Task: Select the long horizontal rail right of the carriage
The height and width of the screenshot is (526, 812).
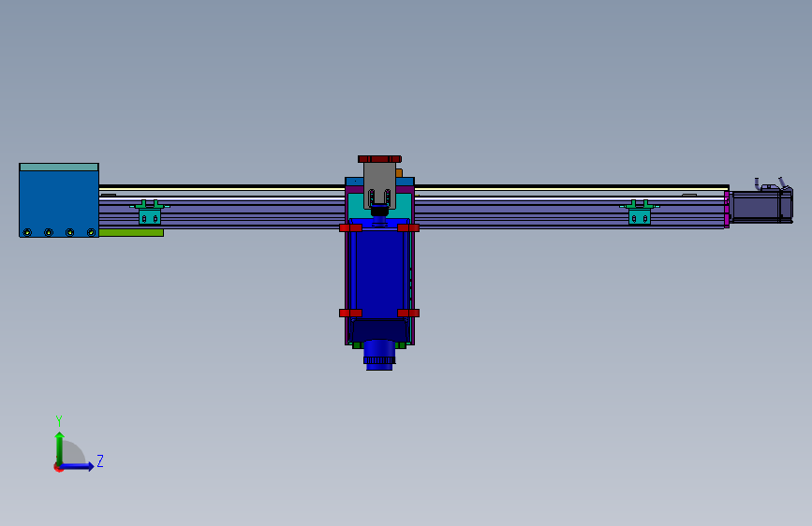Action: click(x=569, y=207)
